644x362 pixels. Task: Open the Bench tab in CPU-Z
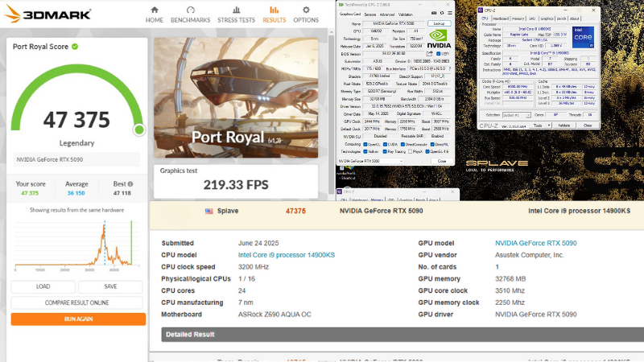561,19
